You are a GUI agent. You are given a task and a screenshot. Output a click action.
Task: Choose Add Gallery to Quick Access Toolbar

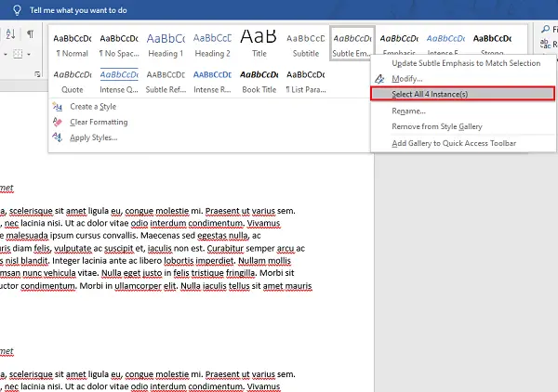click(454, 143)
